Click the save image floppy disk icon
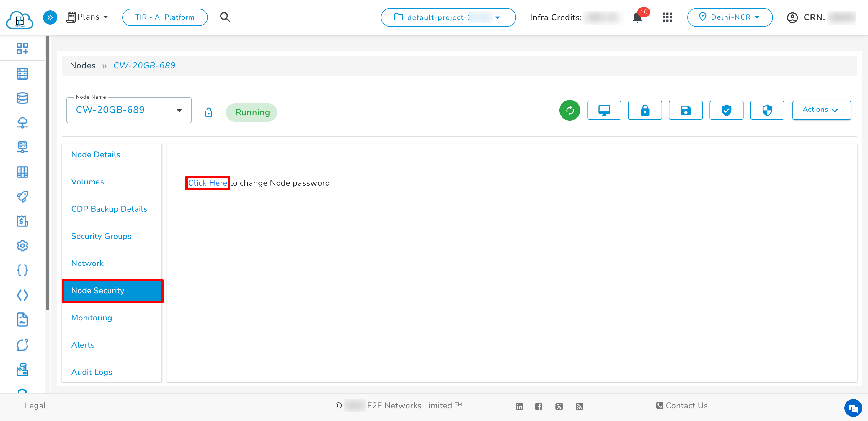868x421 pixels. click(685, 110)
